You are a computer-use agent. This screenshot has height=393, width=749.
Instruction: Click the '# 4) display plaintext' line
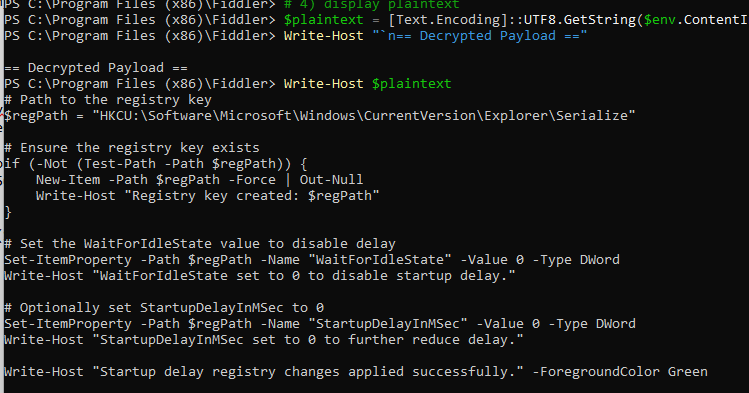pyautogui.click(x=232, y=5)
